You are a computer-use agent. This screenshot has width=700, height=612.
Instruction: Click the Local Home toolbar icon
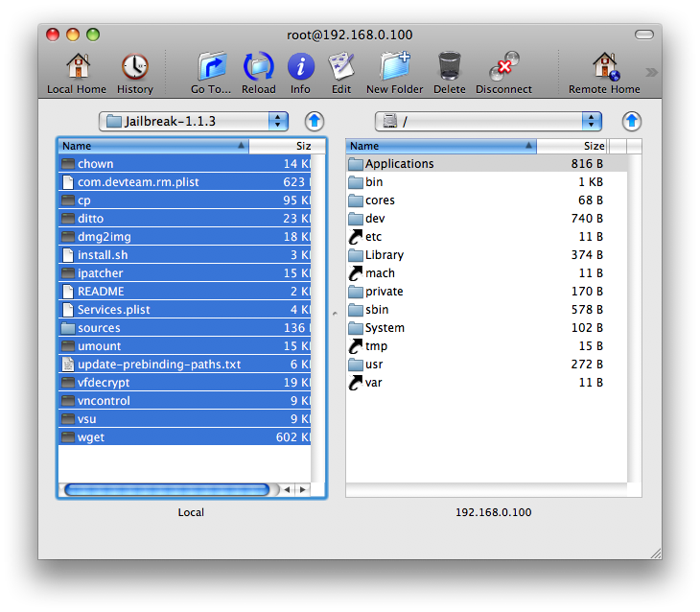(77, 68)
